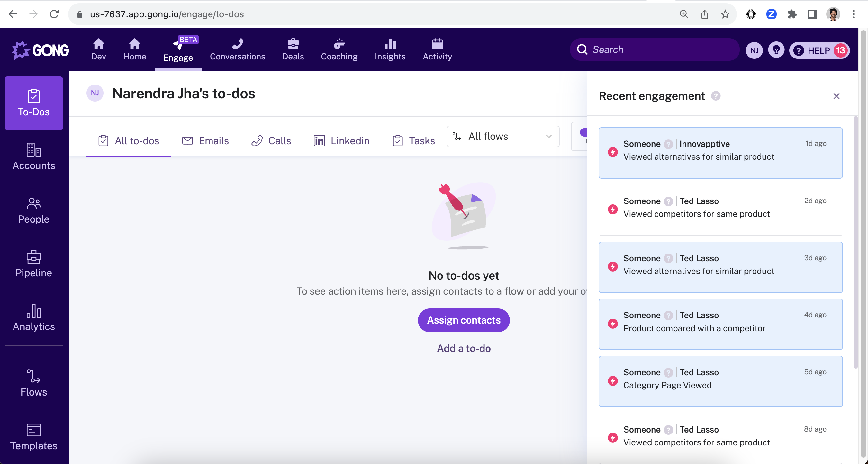The height and width of the screenshot is (464, 868).
Task: Open Accounts in the left sidebar
Action: pyautogui.click(x=33, y=156)
